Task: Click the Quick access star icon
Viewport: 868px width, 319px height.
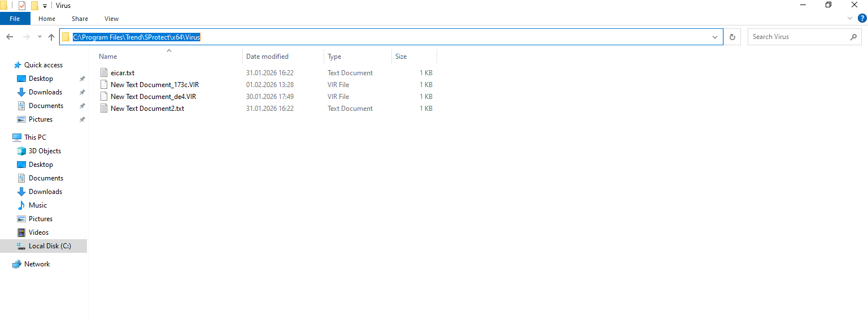Action: pos(17,65)
